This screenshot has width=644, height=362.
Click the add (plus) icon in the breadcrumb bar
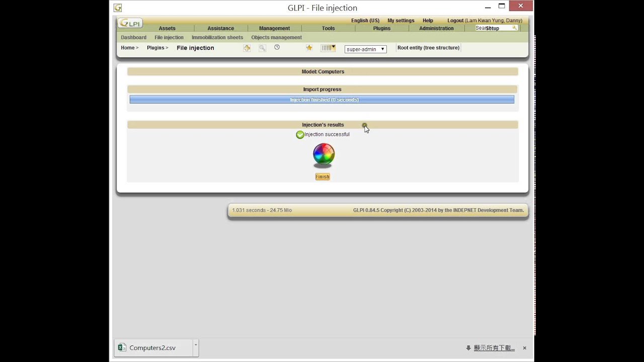coord(247,48)
